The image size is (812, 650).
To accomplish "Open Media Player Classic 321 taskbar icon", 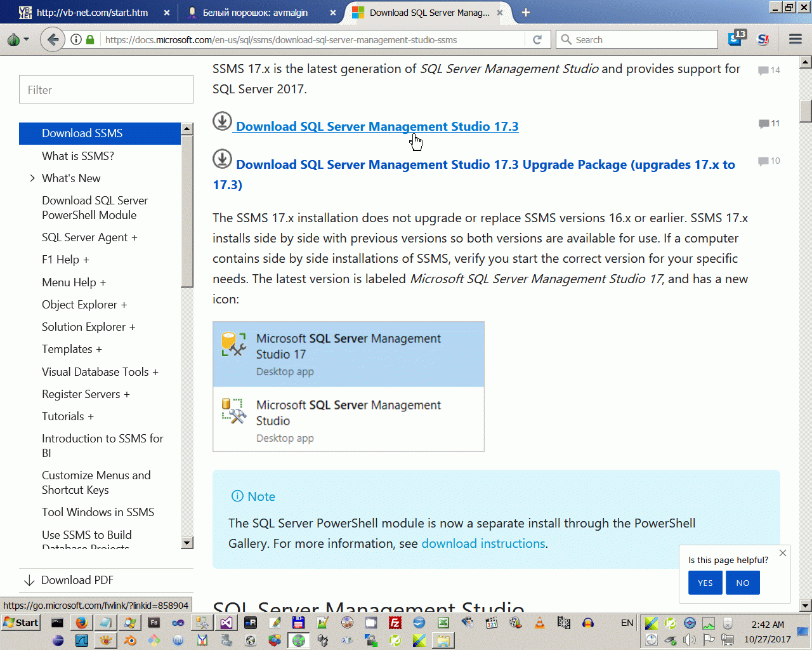I will pos(491,623).
